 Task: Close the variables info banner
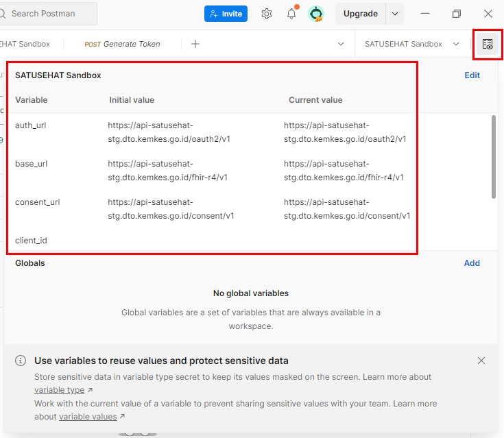pos(481,361)
